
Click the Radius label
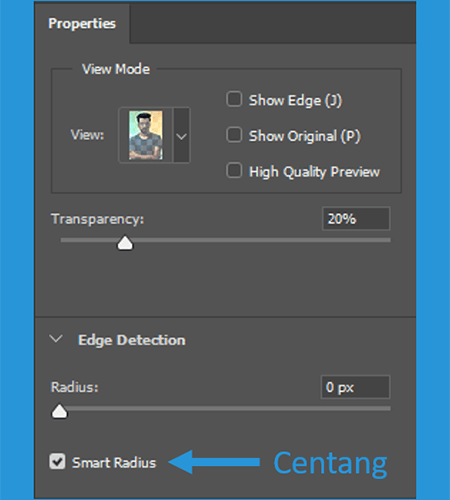pos(75,387)
